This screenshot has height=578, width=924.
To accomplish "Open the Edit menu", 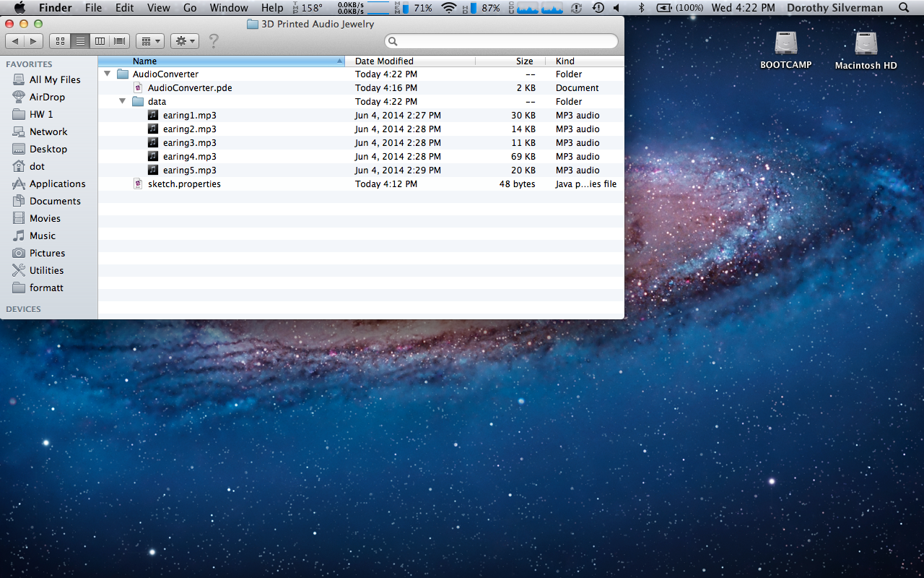I will pyautogui.click(x=125, y=8).
